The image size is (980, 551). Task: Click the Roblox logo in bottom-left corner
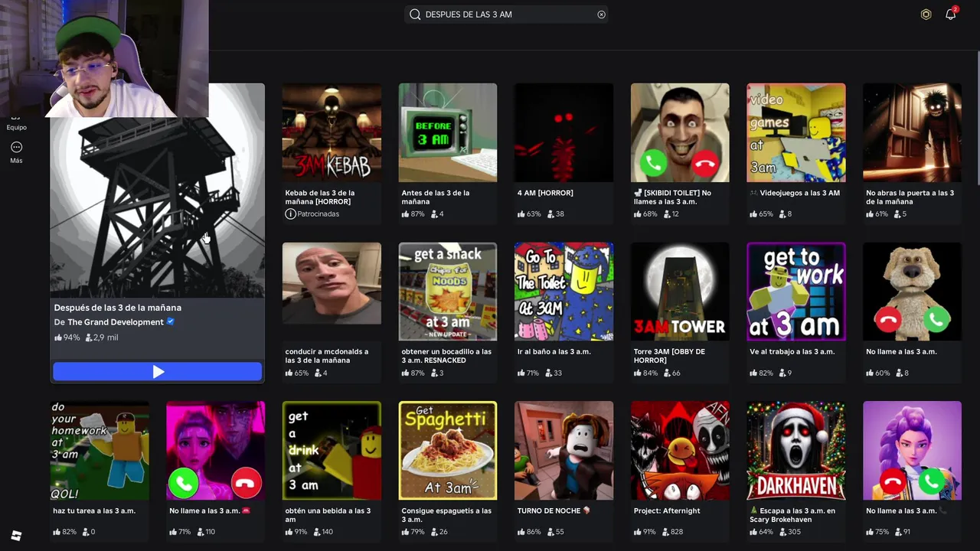[16, 536]
